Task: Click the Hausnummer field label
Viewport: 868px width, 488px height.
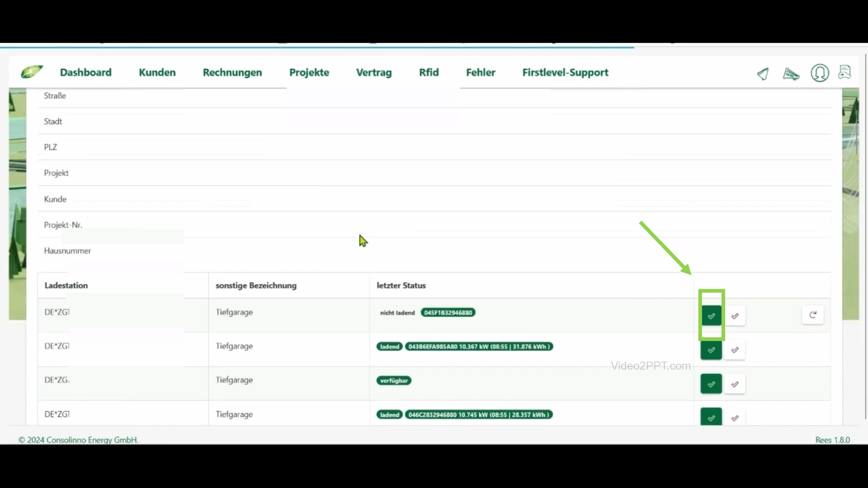Action: 67,251
